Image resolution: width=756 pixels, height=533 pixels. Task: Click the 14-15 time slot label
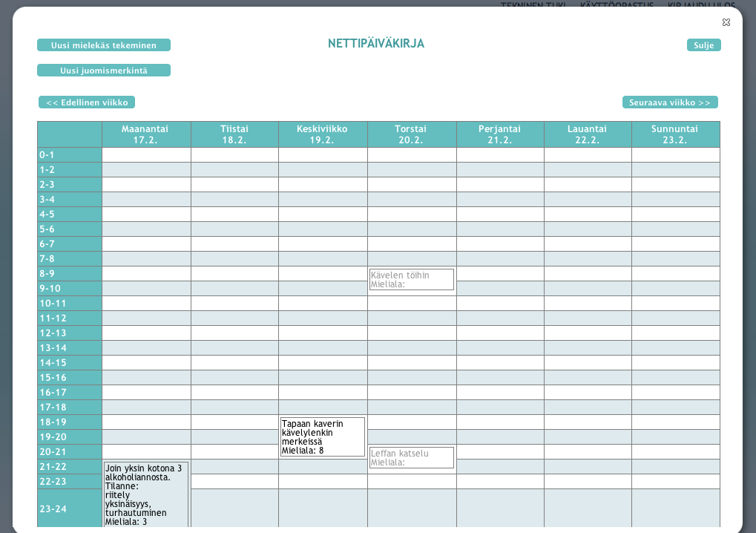coord(70,363)
